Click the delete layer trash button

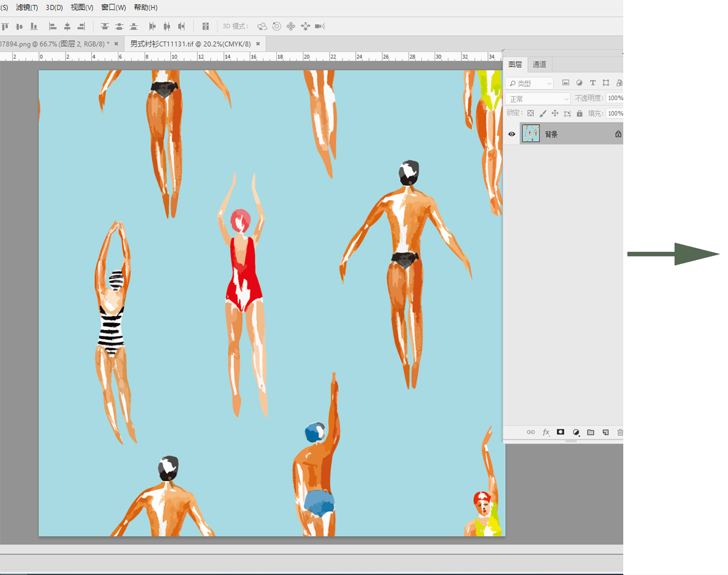tap(620, 432)
